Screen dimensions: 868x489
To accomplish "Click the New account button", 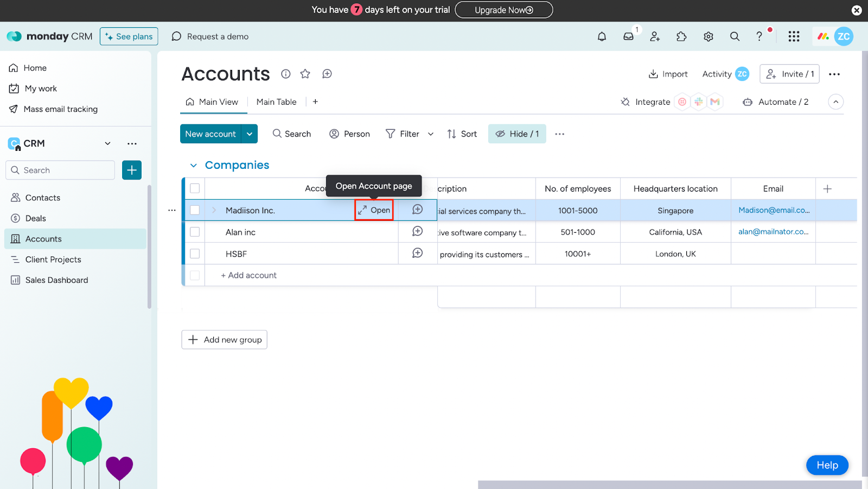I will point(210,134).
